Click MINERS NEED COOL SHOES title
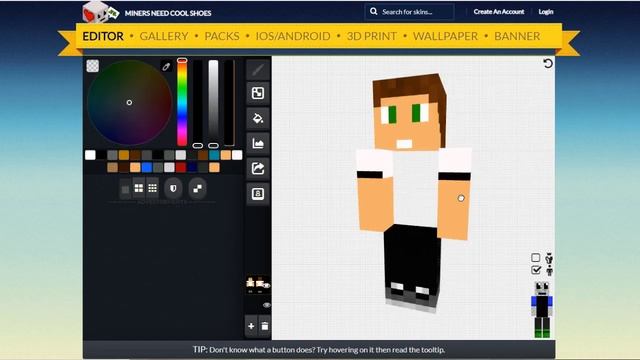Viewport: 640px width, 360px height. click(168, 13)
